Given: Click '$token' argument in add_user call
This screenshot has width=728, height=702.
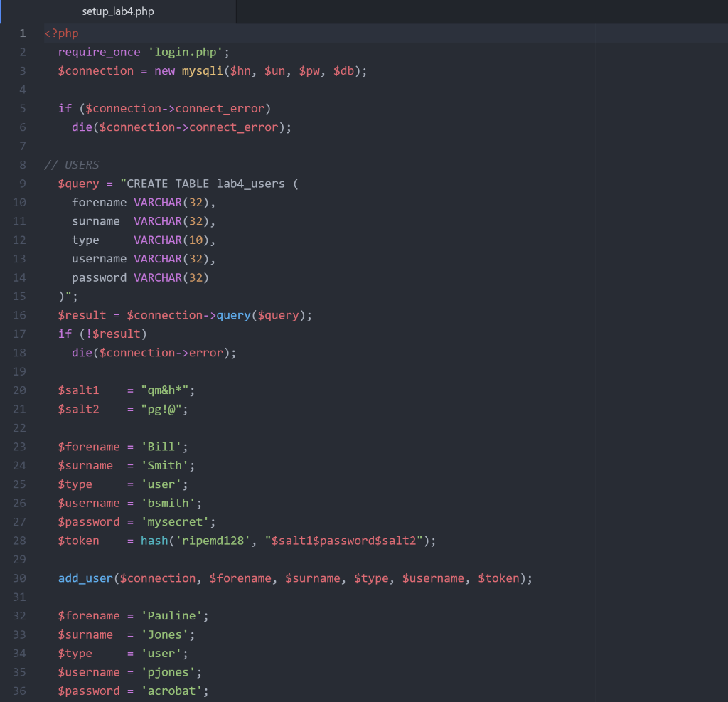Looking at the screenshot, I should pyautogui.click(x=498, y=578).
